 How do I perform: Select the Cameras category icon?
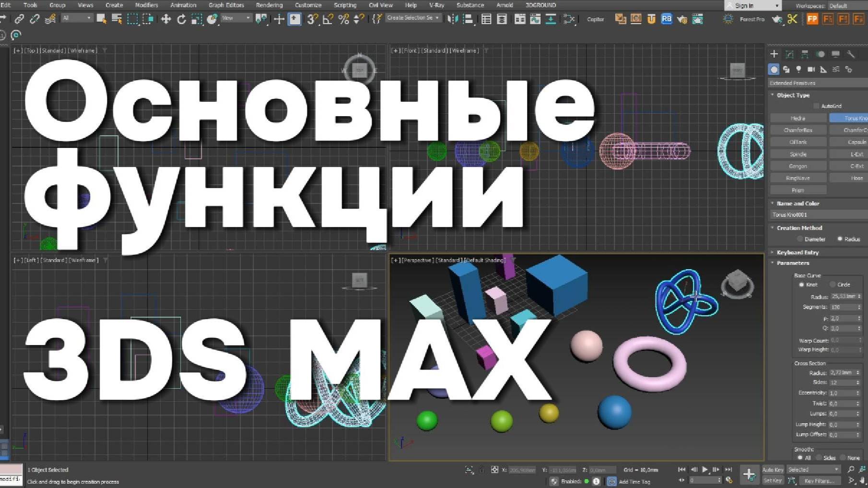[811, 70]
